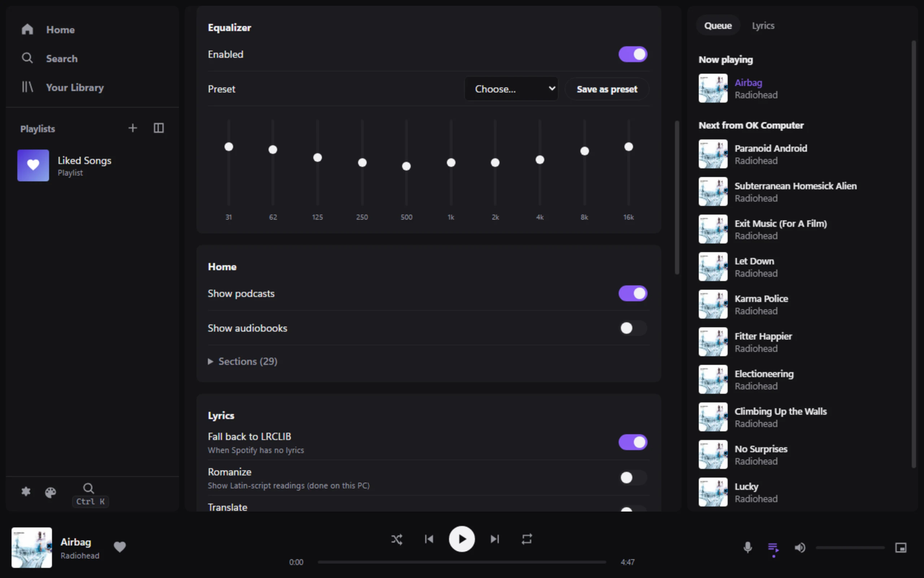Screen dimensions: 924x578
Task: Open the Preset Choose dropdown
Action: [x=511, y=89]
